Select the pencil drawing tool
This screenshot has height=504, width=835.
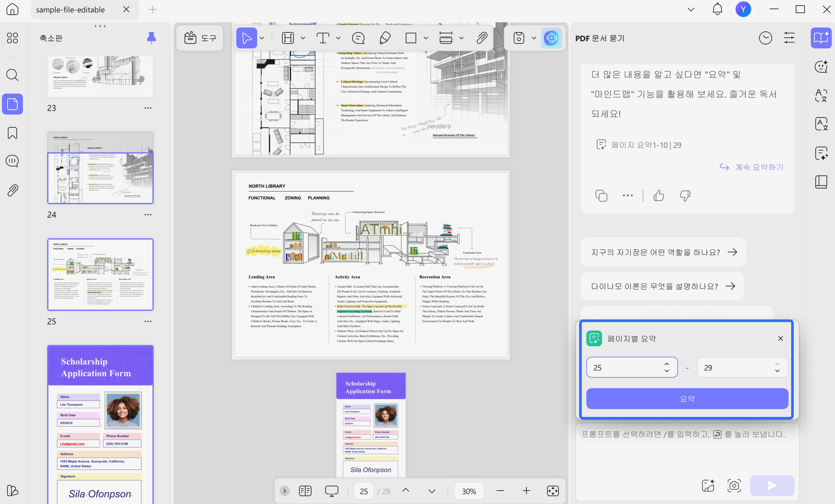click(385, 38)
